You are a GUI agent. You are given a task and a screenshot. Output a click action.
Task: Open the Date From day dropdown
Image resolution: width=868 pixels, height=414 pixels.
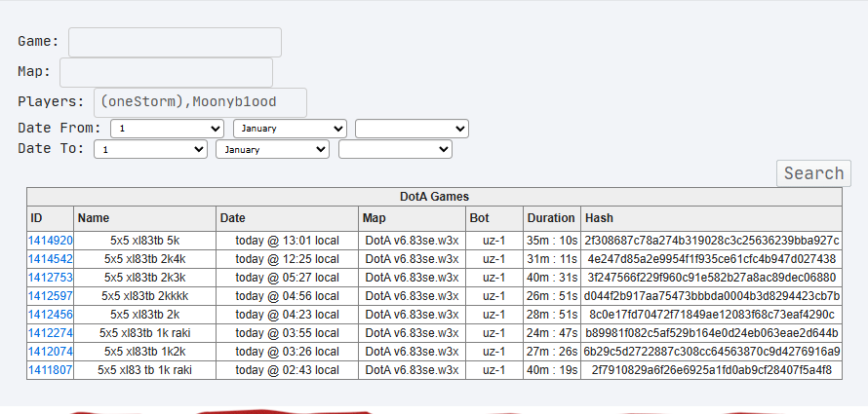pyautogui.click(x=167, y=129)
